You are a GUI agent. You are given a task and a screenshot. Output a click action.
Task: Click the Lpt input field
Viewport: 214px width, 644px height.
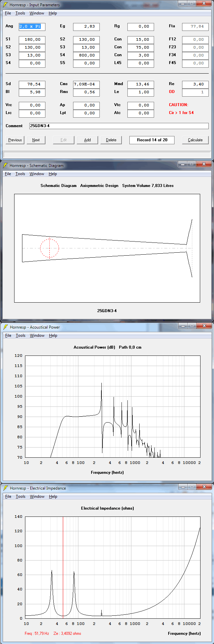click(86, 113)
